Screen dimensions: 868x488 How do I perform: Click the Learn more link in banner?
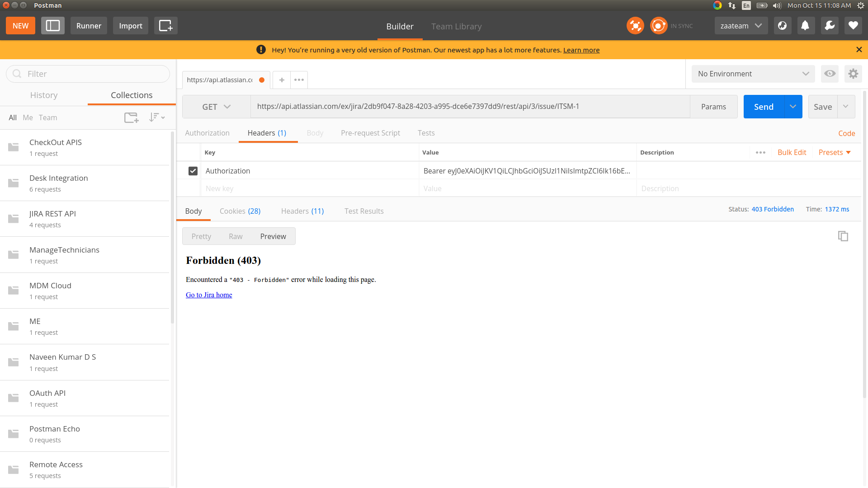(581, 50)
